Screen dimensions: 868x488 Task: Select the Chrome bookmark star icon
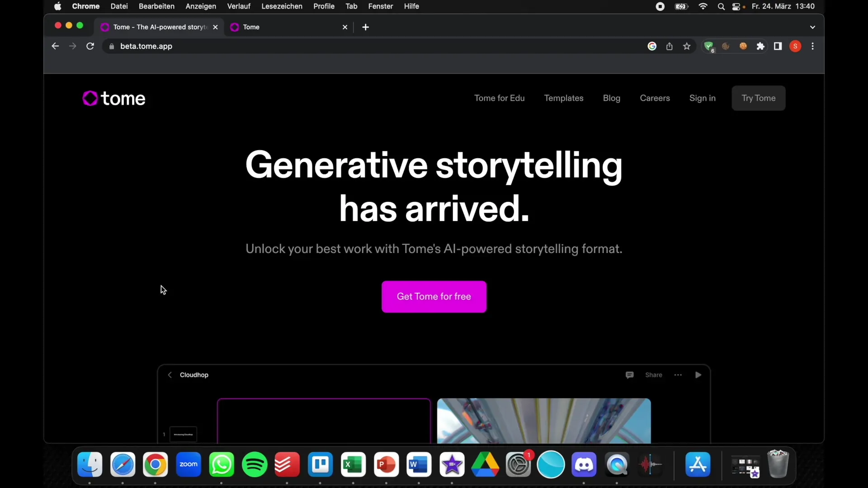[x=687, y=47]
